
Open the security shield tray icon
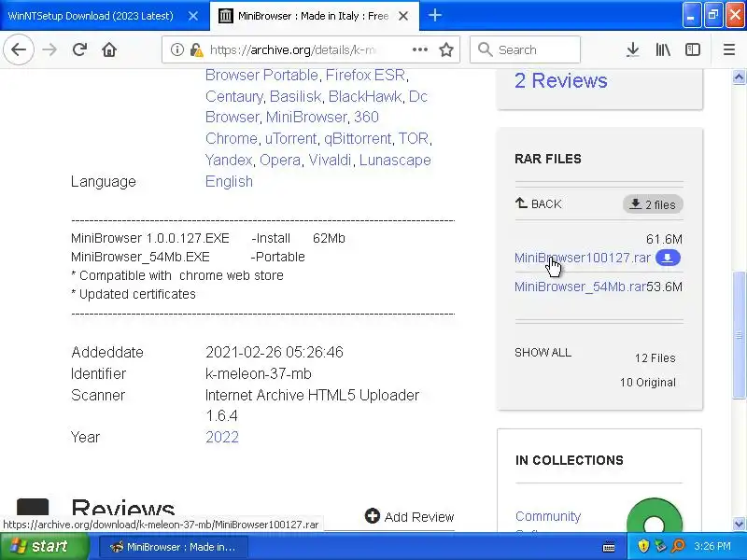(643, 546)
